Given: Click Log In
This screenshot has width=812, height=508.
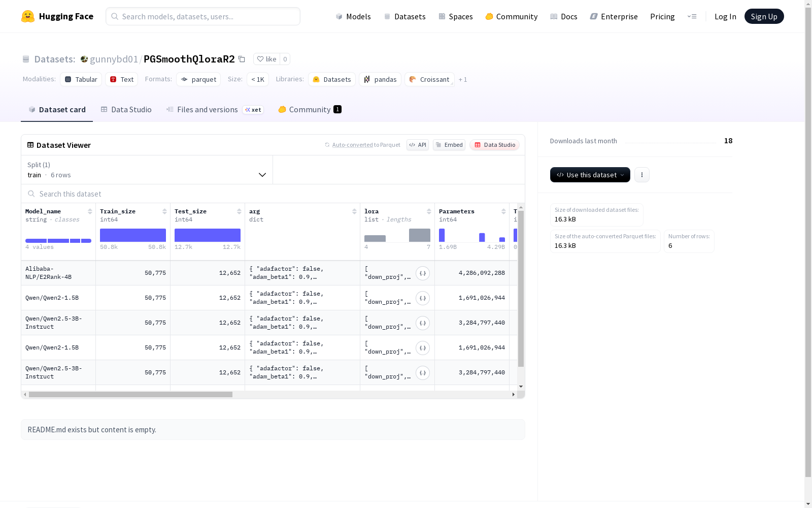Looking at the screenshot, I should [725, 17].
